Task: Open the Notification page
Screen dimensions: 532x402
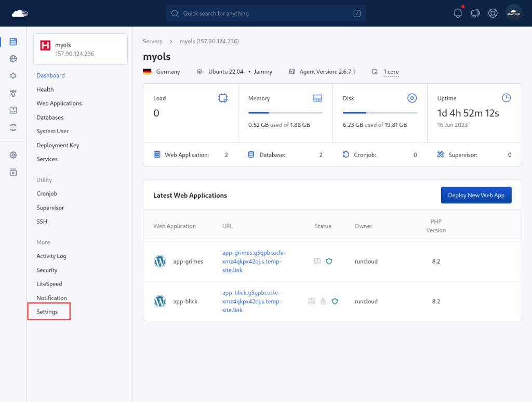Action: [x=51, y=298]
